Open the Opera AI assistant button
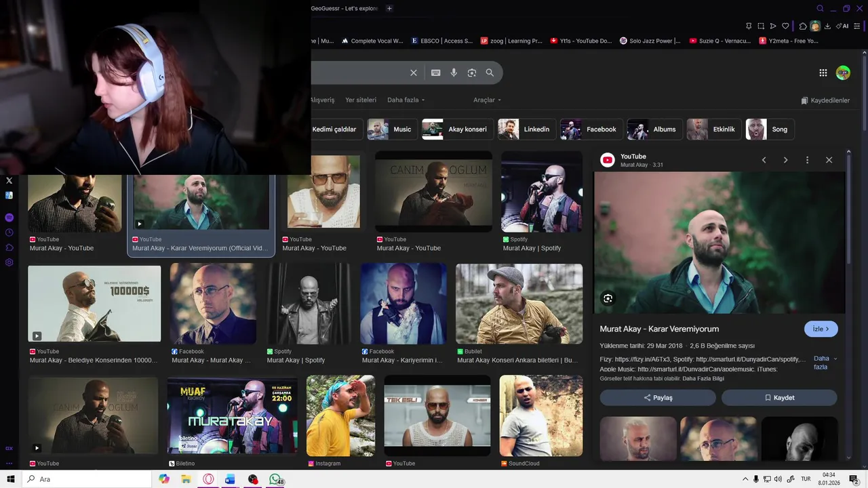This screenshot has height=488, width=868. (843, 26)
